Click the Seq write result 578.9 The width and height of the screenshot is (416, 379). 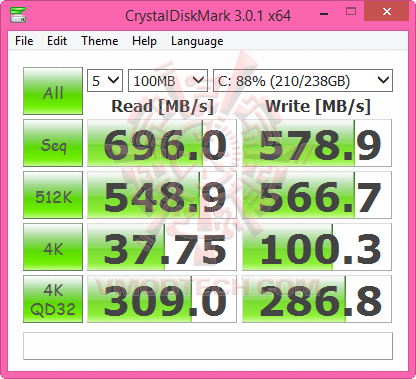click(x=317, y=143)
